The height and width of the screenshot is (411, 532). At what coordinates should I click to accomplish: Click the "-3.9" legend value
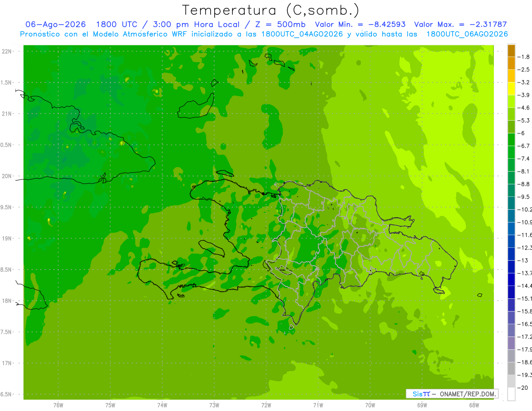tap(524, 95)
